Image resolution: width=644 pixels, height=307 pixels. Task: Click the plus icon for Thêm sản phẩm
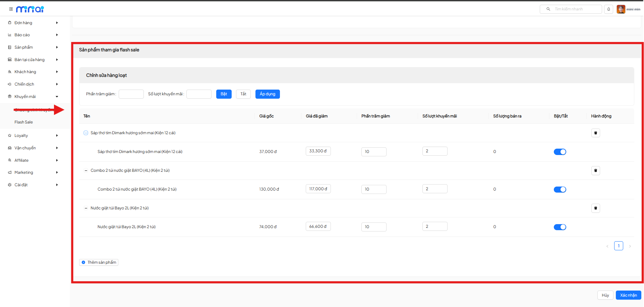point(83,262)
